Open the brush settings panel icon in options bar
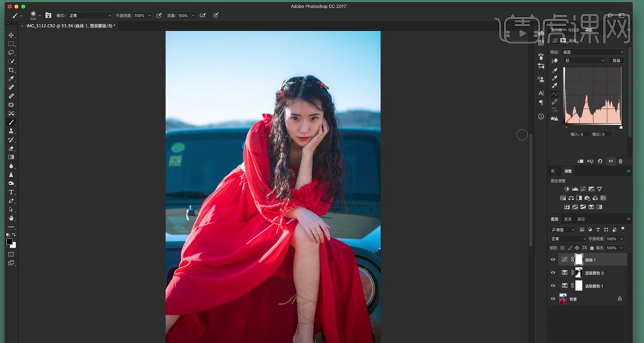Image resolution: width=644 pixels, height=343 pixels. 48,15
